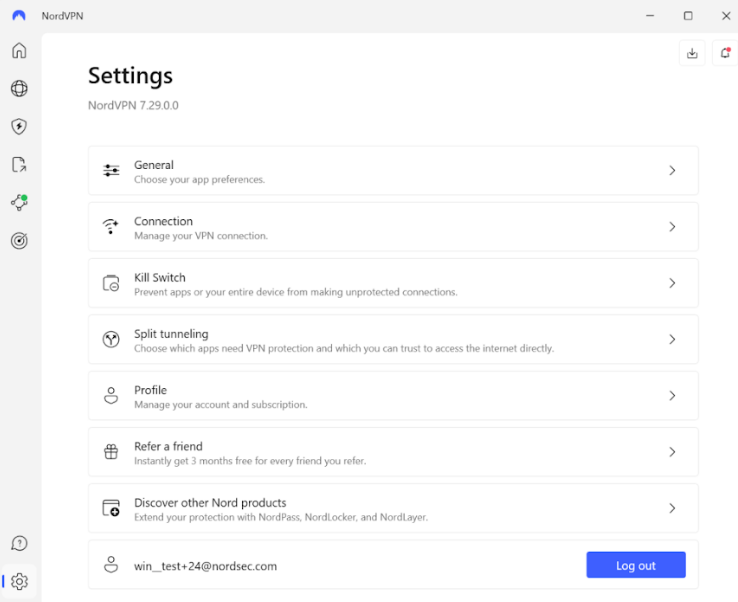The width and height of the screenshot is (738, 602).
Task: Open the Home icon in sidebar
Action: (x=19, y=51)
